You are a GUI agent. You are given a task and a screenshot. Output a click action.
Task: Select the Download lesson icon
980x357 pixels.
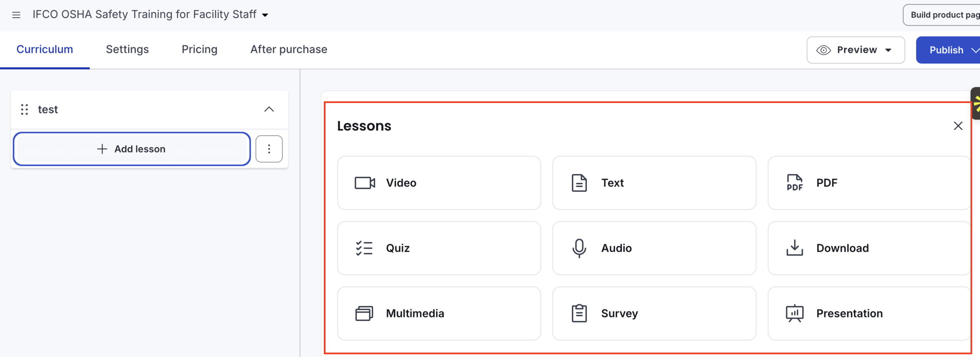point(795,248)
